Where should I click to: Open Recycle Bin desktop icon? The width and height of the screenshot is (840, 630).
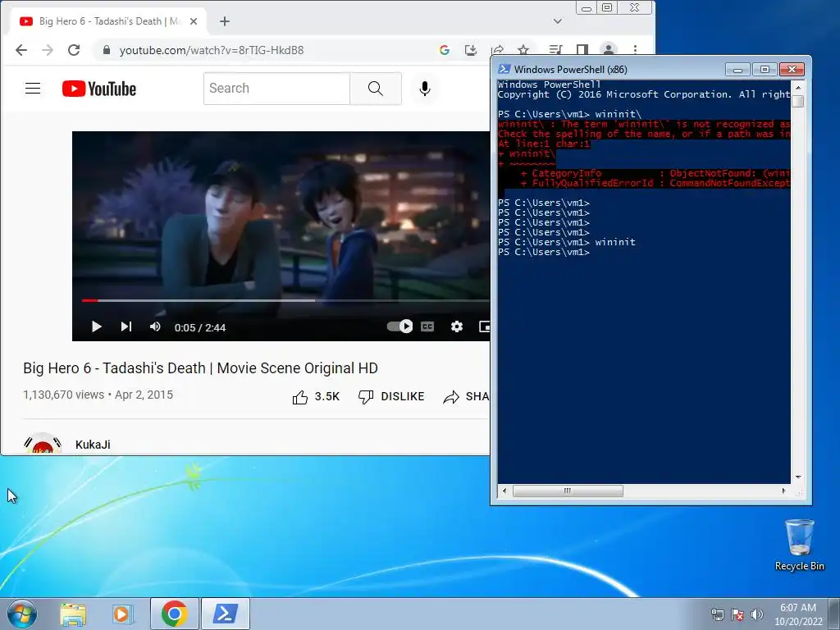799,546
